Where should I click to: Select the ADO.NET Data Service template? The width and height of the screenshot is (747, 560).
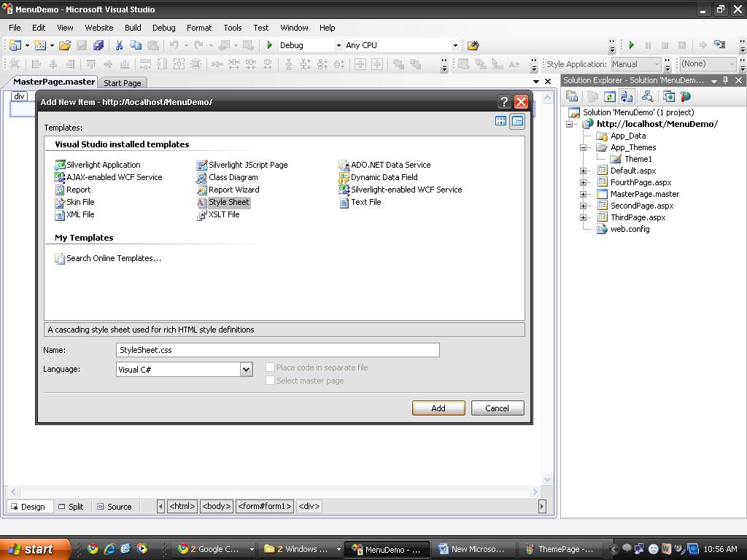tap(384, 166)
